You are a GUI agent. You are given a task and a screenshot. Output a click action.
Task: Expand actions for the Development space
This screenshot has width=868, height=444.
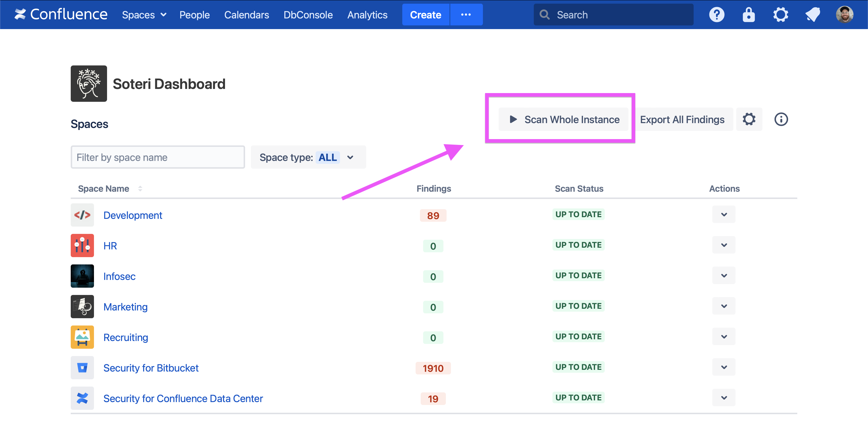click(x=723, y=214)
